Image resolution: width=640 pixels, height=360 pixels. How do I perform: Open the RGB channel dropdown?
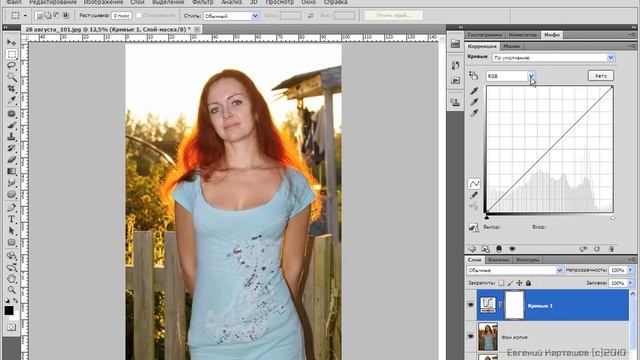click(511, 76)
